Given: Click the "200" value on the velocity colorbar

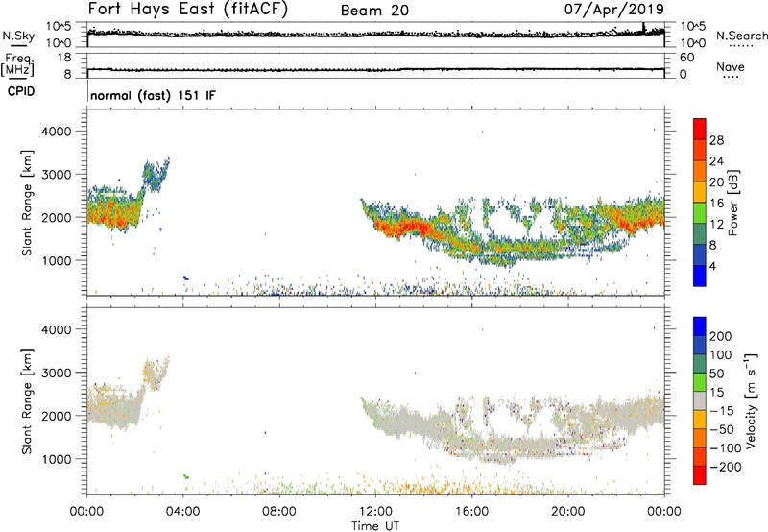Looking at the screenshot, I should pyautogui.click(x=721, y=336).
